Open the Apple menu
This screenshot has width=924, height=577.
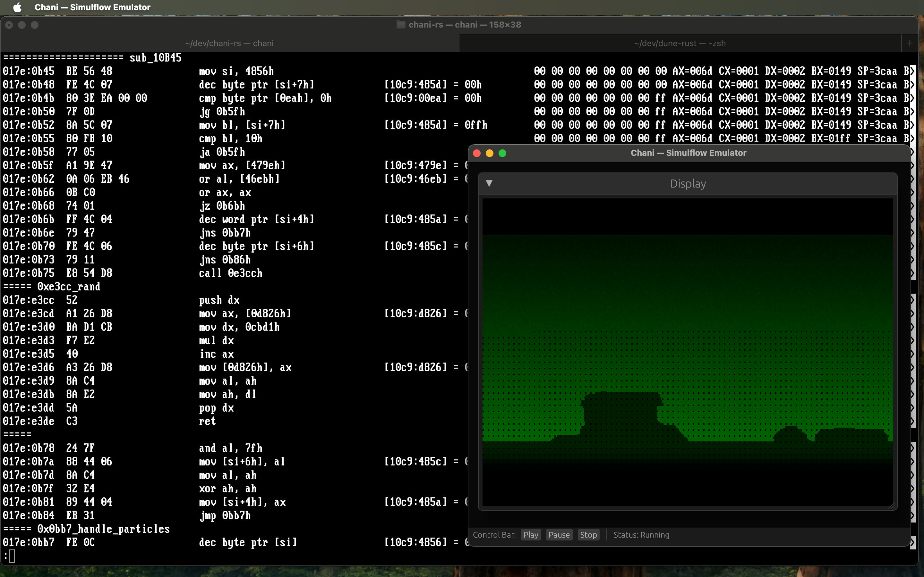[17, 7]
